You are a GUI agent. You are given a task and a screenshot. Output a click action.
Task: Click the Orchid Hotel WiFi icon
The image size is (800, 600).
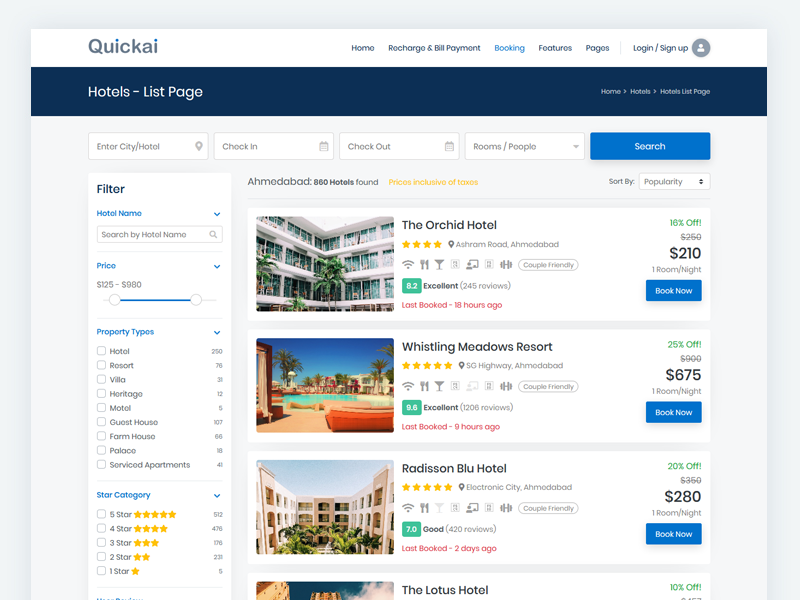coord(408,264)
